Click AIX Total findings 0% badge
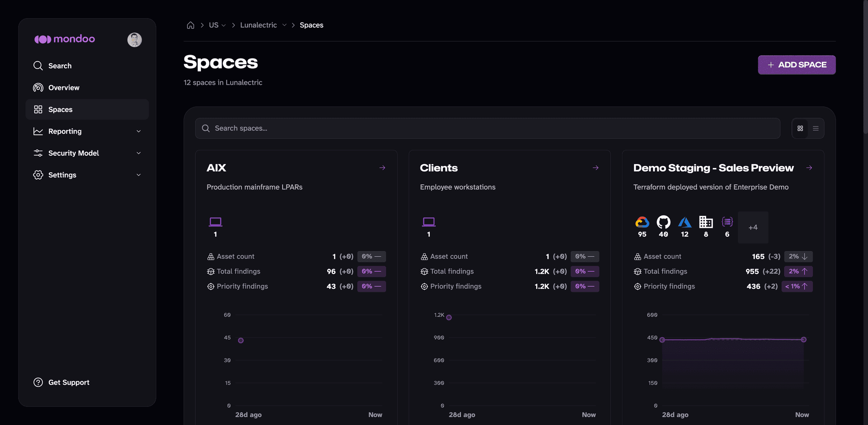The width and height of the screenshot is (868, 425). click(371, 271)
